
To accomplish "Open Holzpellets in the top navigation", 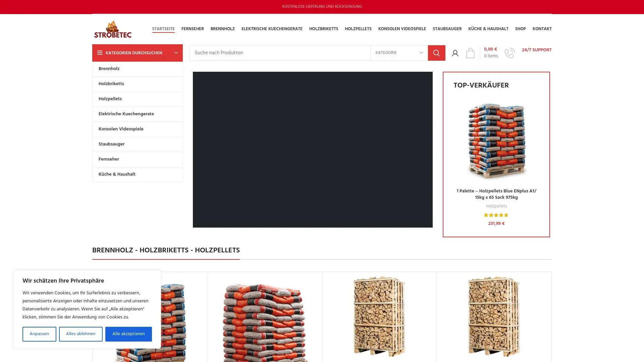I will [x=358, y=29].
